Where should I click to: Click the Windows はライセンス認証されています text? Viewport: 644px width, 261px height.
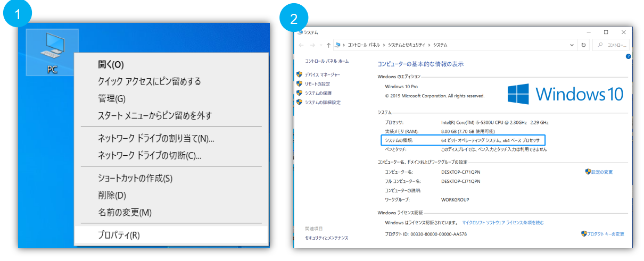pyautogui.click(x=421, y=223)
